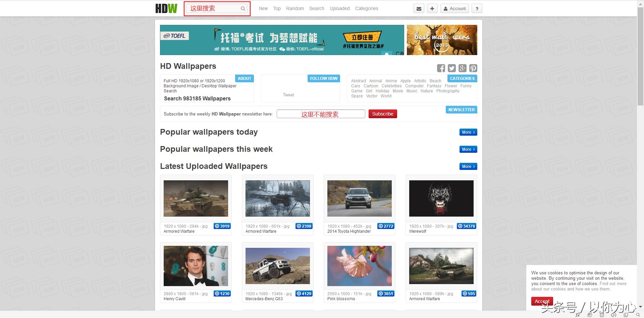Click the search magnifier icon
Image resolution: width=644 pixels, height=318 pixels.
(x=243, y=9)
